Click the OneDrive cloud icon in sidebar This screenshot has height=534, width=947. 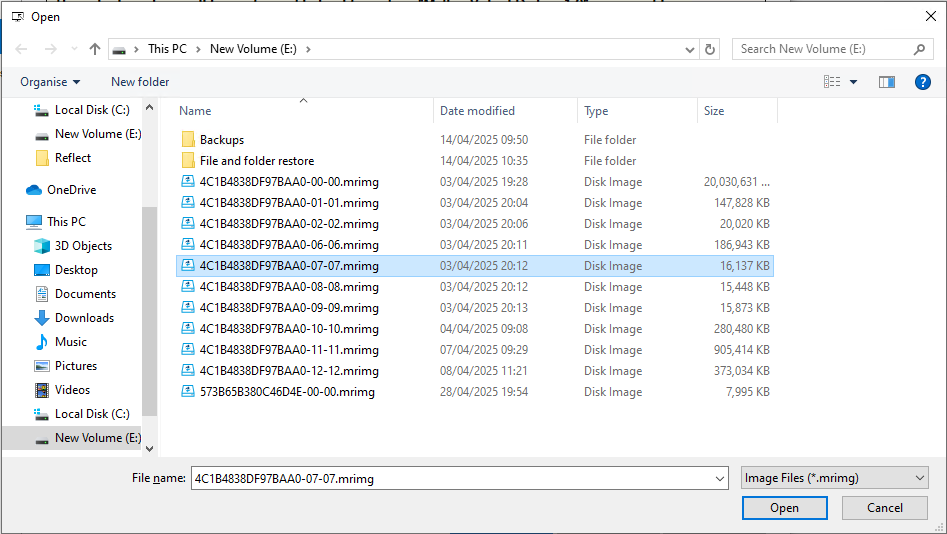pos(34,190)
